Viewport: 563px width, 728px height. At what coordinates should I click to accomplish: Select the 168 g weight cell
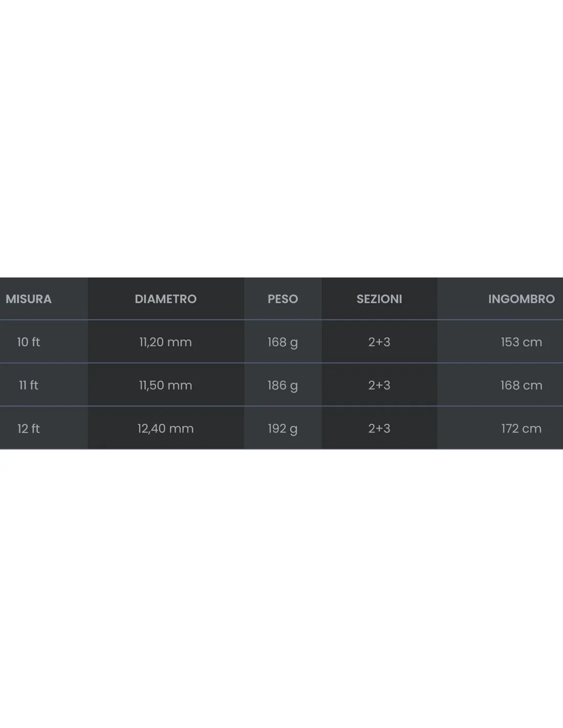[x=283, y=342]
